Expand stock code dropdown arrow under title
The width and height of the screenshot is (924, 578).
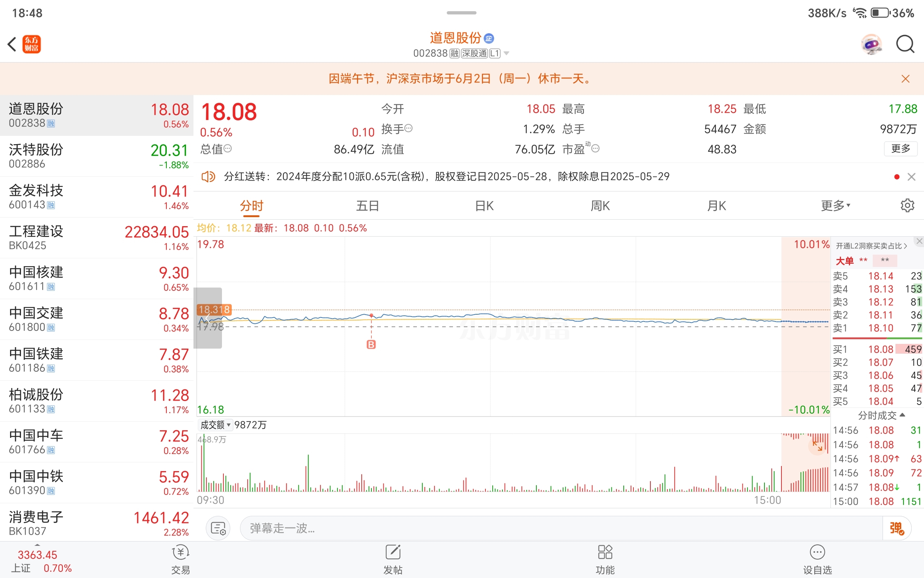507,53
